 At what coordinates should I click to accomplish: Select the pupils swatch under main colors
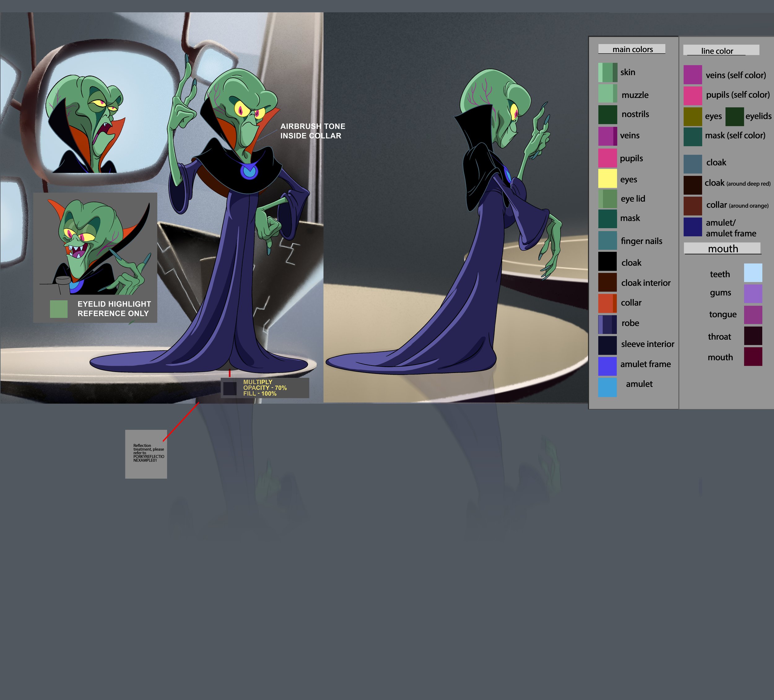coord(607,158)
